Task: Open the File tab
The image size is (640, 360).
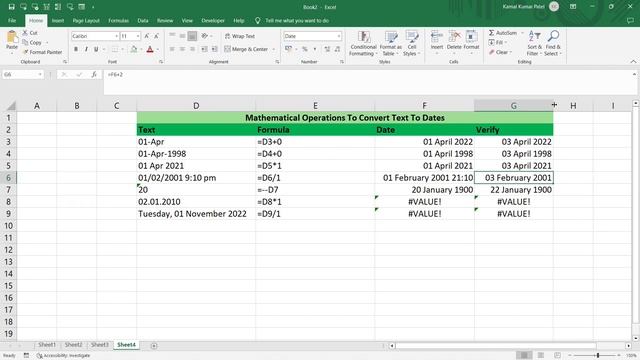Action: [x=12, y=20]
